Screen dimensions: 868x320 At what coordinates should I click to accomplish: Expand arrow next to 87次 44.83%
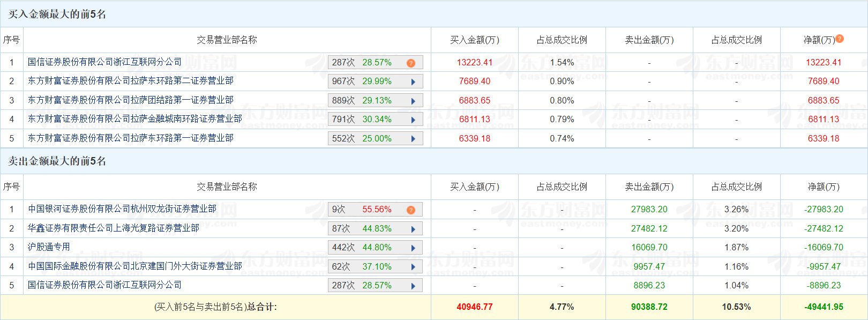pos(413,229)
